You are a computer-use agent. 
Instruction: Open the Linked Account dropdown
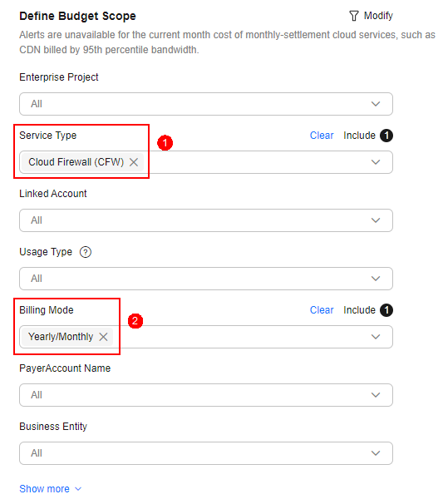(206, 220)
